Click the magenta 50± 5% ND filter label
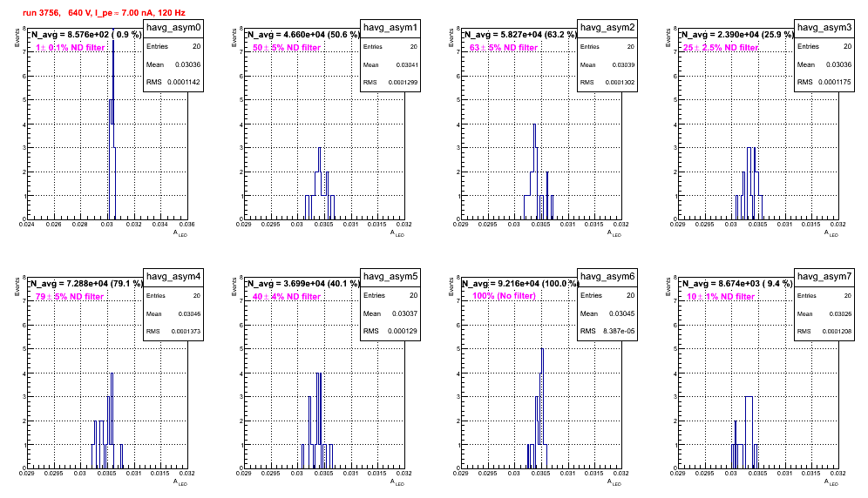 [x=287, y=48]
